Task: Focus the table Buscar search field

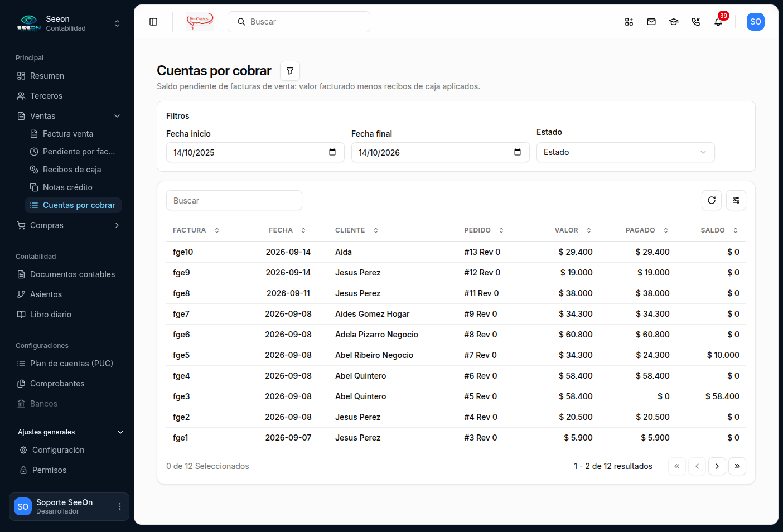Action: point(234,200)
